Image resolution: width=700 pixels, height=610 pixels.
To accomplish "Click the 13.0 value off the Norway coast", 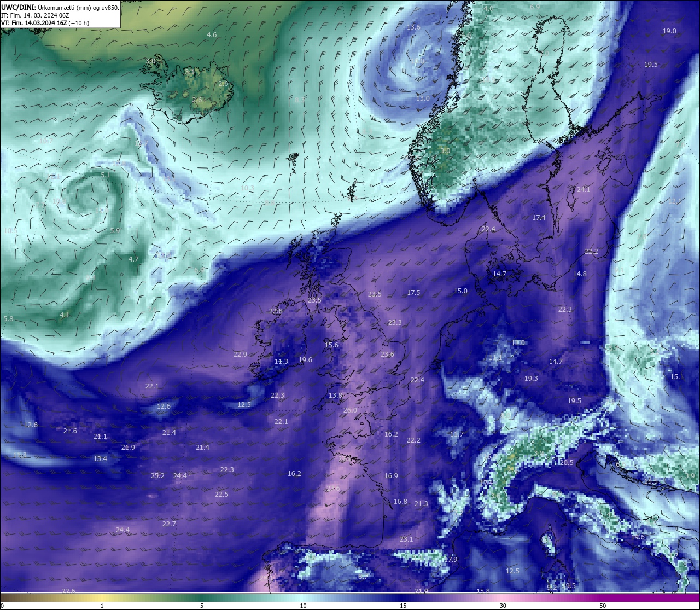I will coord(423,98).
